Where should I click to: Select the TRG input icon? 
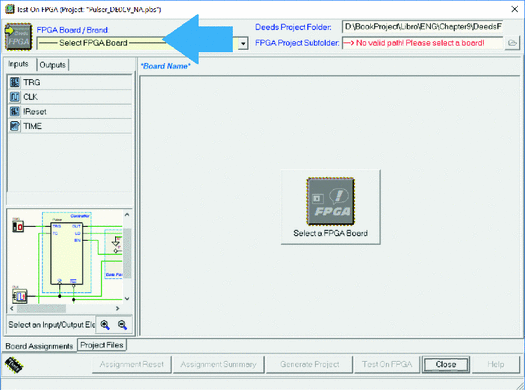coord(14,82)
